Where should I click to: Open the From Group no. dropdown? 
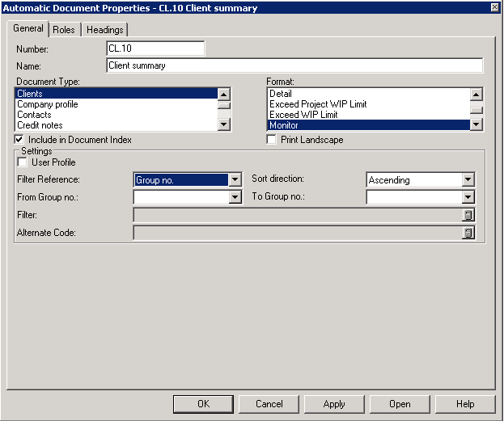(x=235, y=197)
